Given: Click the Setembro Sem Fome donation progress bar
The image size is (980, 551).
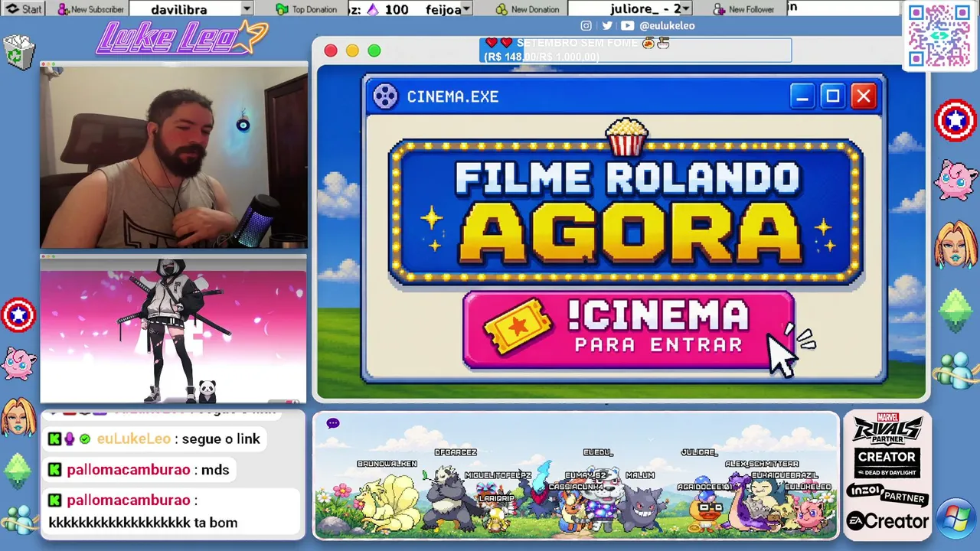Looking at the screenshot, I should tap(635, 50).
